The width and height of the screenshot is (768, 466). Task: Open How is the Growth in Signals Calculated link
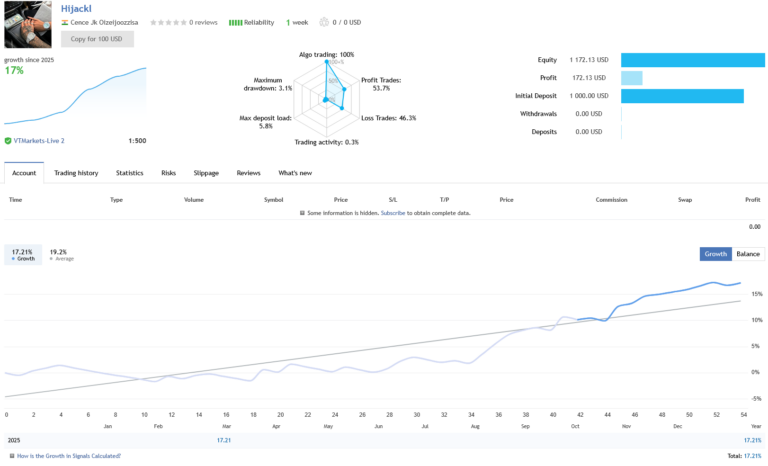coord(69,456)
